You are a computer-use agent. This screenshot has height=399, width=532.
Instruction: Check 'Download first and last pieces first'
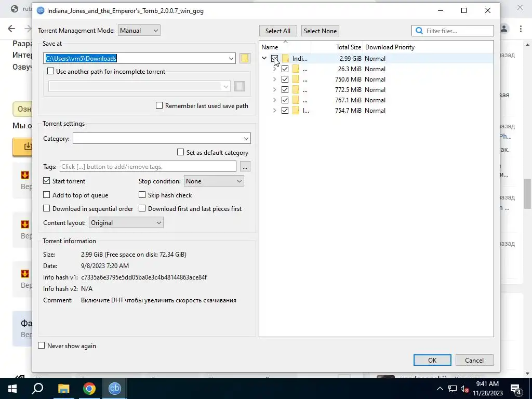pos(142,208)
